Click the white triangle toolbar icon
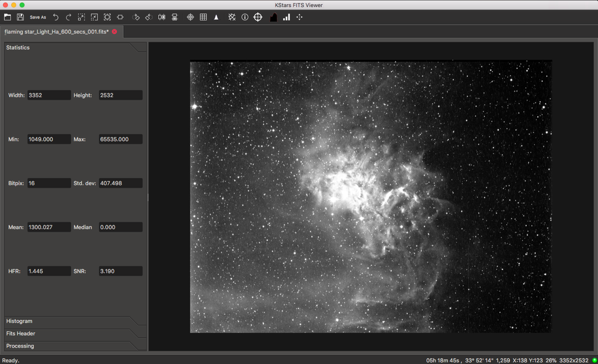The height and width of the screenshot is (364, 598). pos(216,17)
